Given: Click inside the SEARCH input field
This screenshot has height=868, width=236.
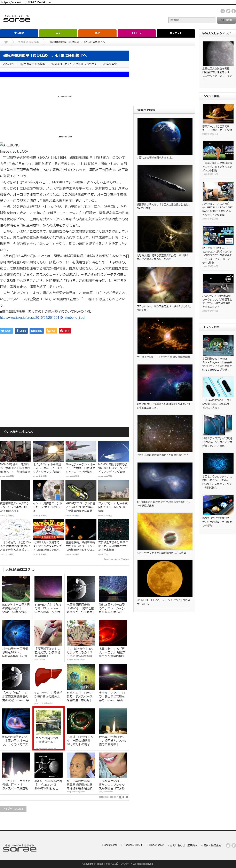Looking at the screenshot, I should pyautogui.click(x=191, y=20).
